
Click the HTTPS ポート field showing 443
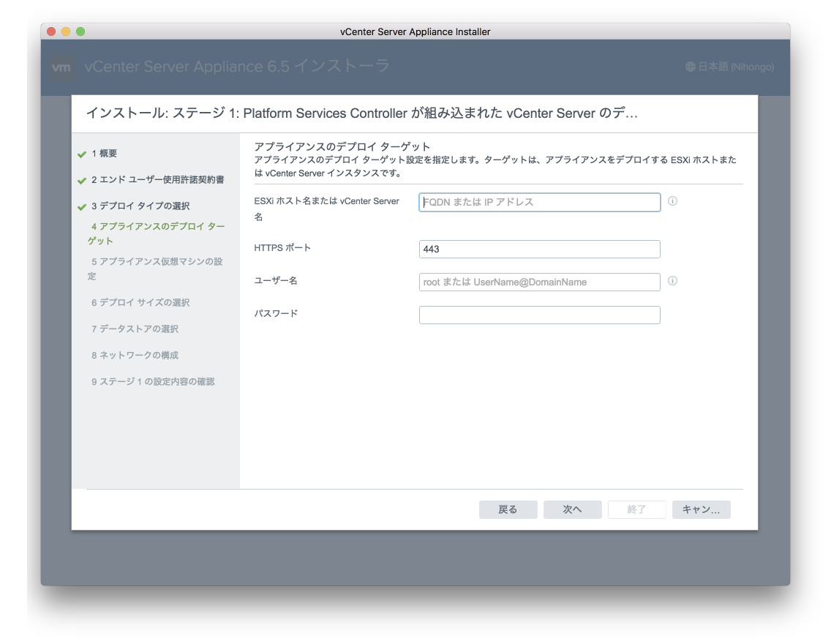[539, 249]
